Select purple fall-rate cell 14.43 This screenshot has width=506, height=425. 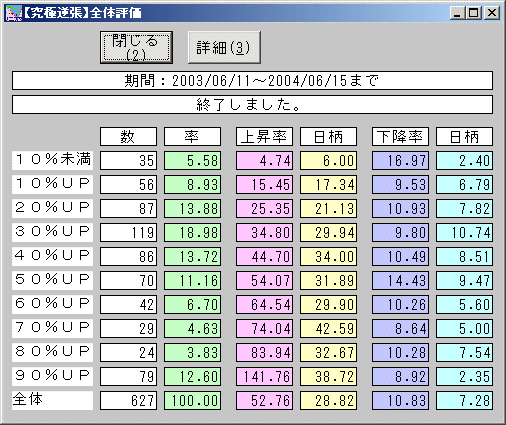tap(400, 280)
